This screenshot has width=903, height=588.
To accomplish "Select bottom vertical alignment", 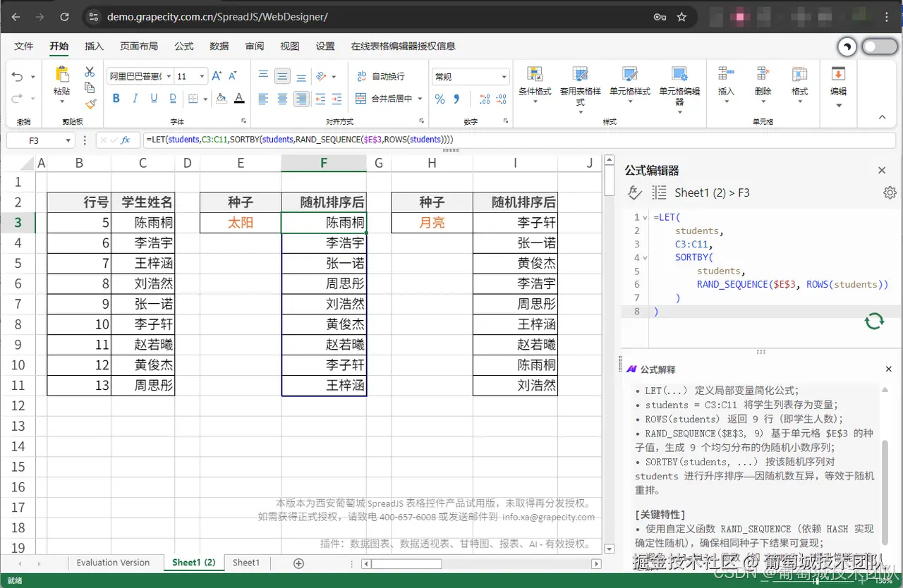I will (301, 76).
